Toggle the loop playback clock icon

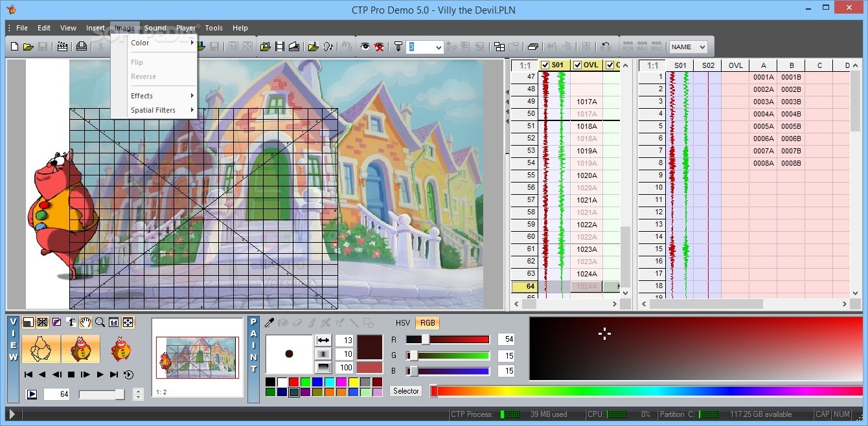(x=128, y=374)
